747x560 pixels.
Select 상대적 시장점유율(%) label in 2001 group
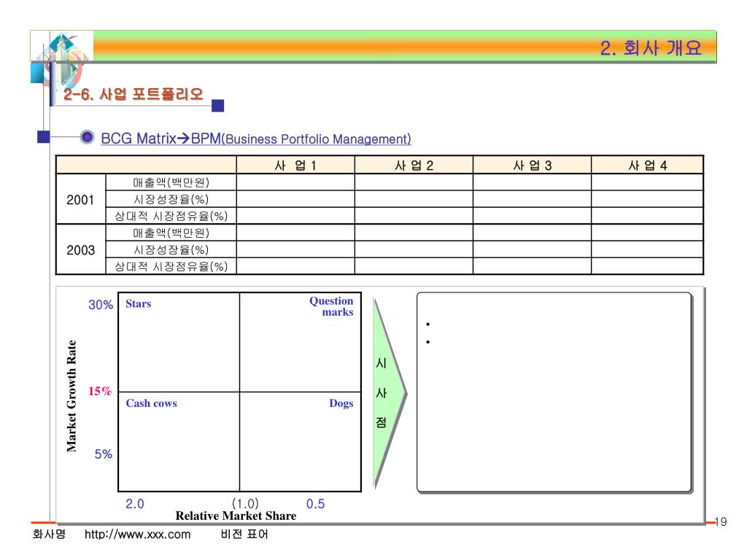point(171,216)
